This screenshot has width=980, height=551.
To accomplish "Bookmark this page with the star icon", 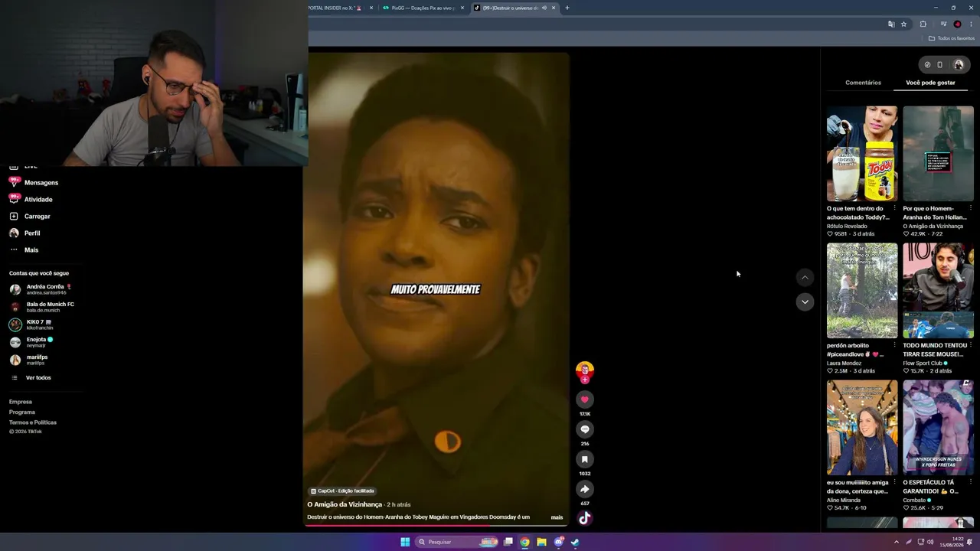I will coord(903,24).
